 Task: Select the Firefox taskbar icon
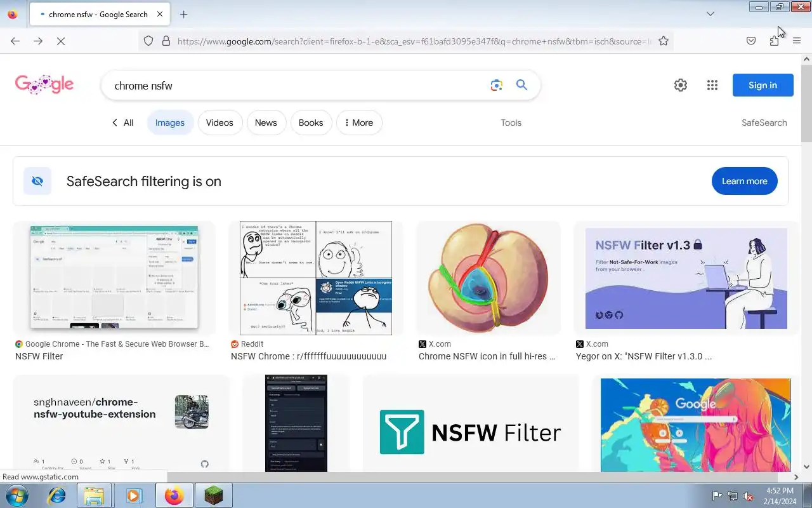click(x=174, y=495)
